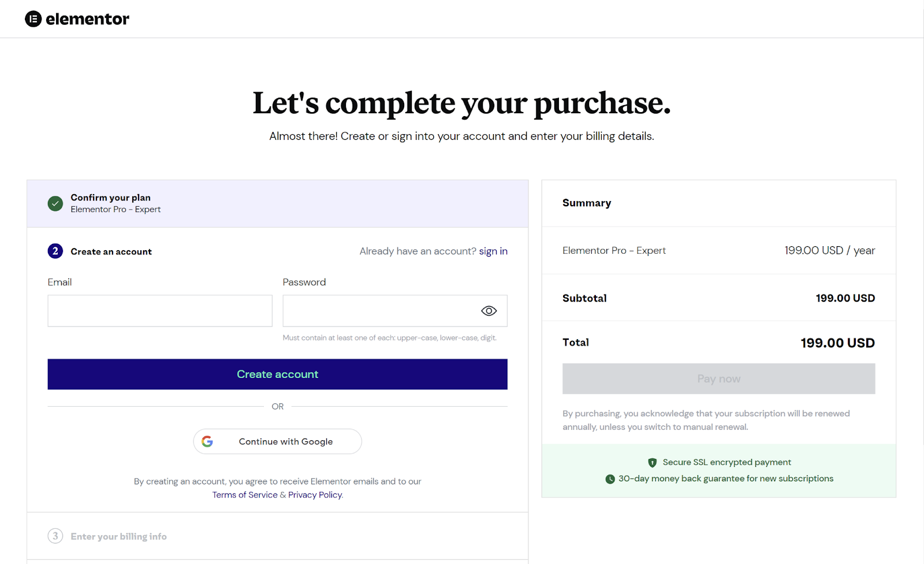Expand the Enter your billing info step
Image resolution: width=924 pixels, height=564 pixels.
tap(277, 536)
